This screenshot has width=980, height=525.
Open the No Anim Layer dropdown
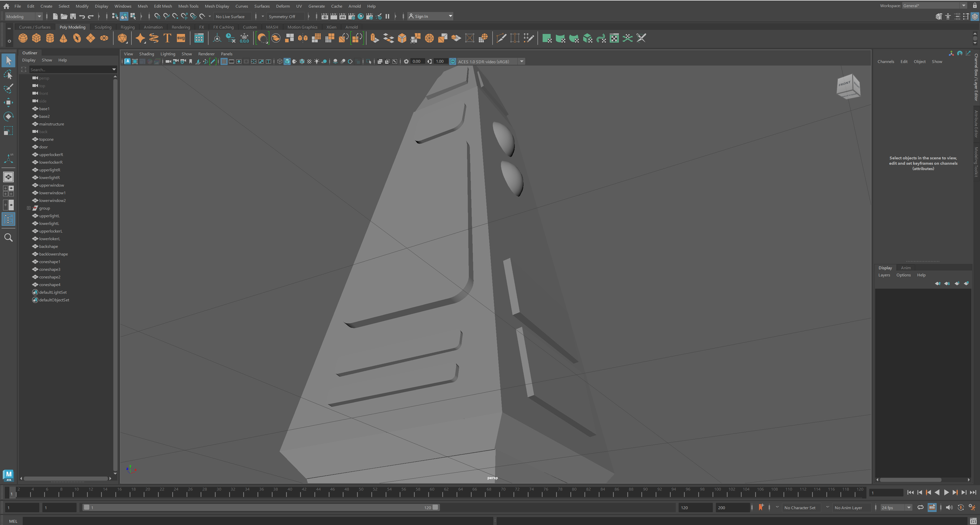coord(852,508)
